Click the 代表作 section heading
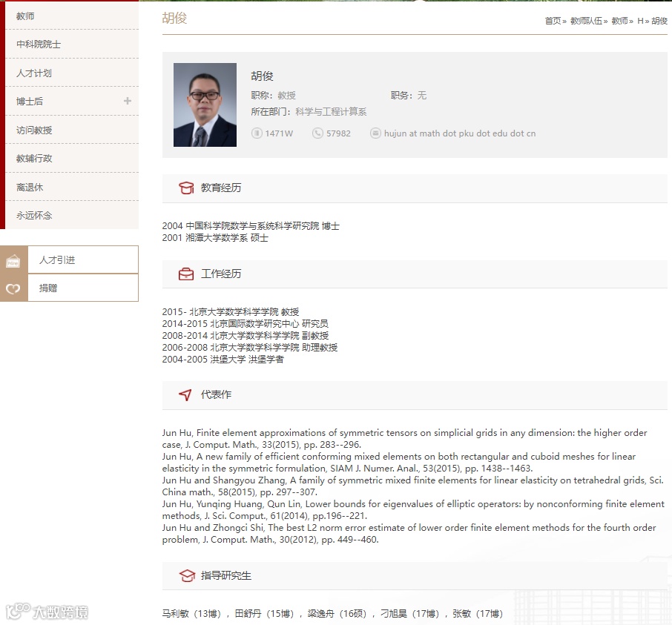Screen dimensions: 672x625 tap(216, 394)
